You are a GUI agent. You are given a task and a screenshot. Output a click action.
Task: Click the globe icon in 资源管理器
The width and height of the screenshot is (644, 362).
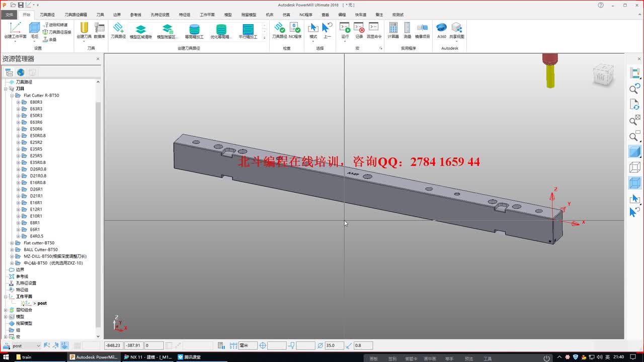(x=21, y=72)
